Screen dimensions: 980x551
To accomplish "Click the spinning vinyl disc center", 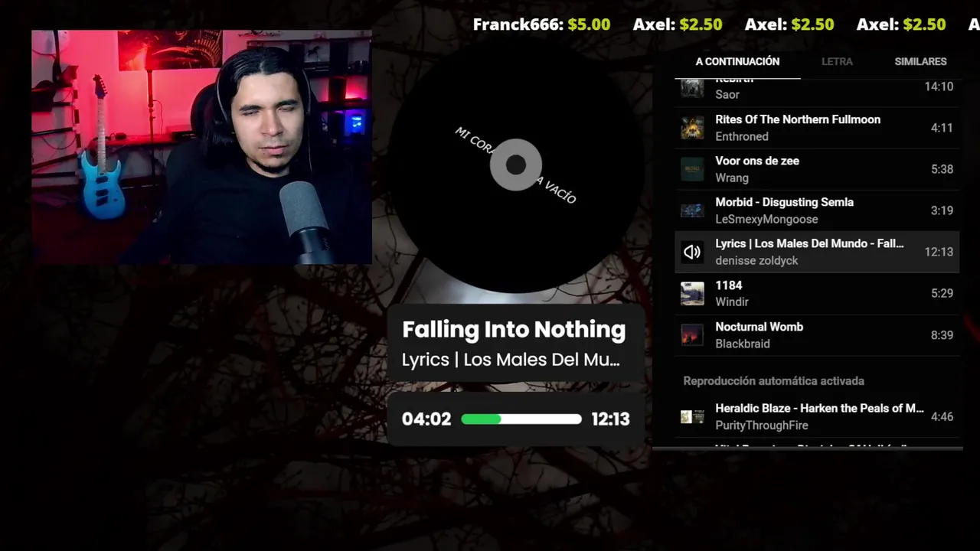I will [x=516, y=165].
